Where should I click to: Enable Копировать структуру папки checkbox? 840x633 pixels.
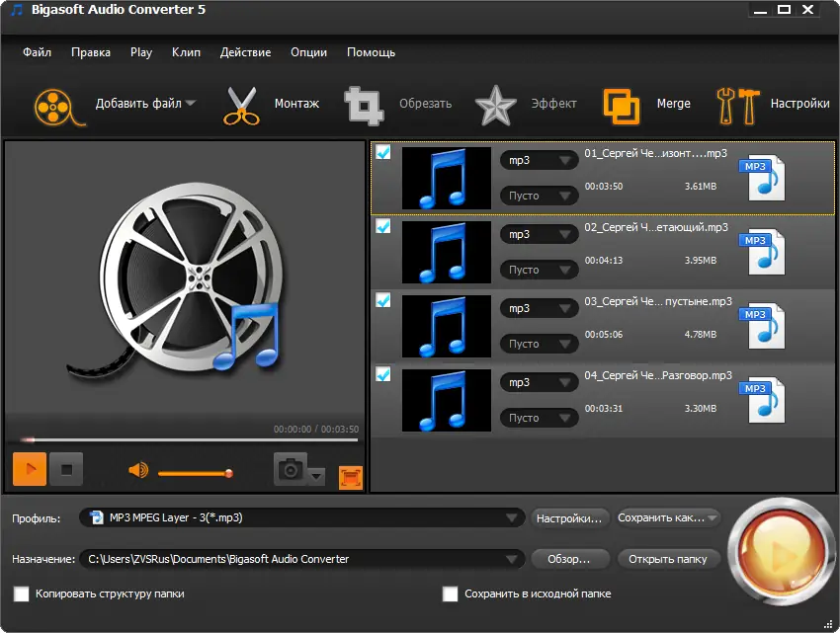(22, 593)
